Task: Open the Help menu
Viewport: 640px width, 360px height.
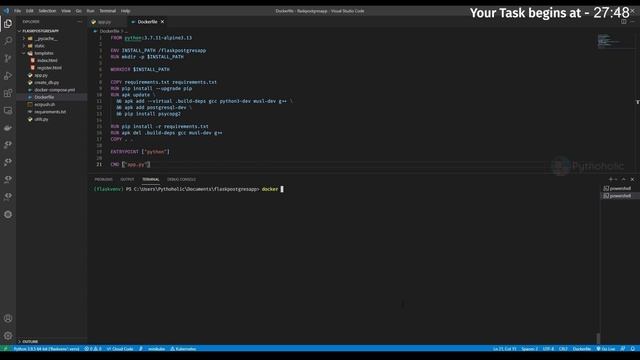Action: click(x=126, y=11)
